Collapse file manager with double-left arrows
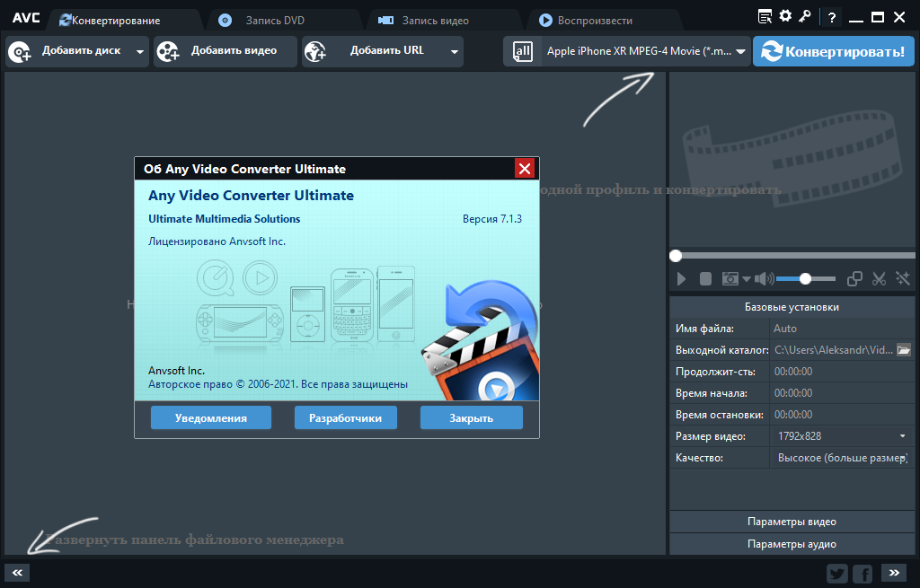The width and height of the screenshot is (920, 588). point(17,573)
